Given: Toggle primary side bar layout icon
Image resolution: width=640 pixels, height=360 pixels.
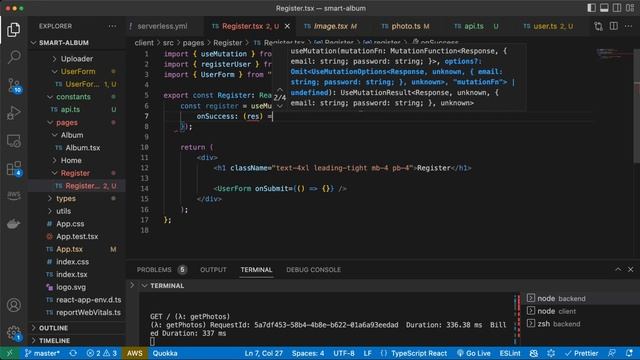Looking at the screenshot, I should (x=591, y=8).
